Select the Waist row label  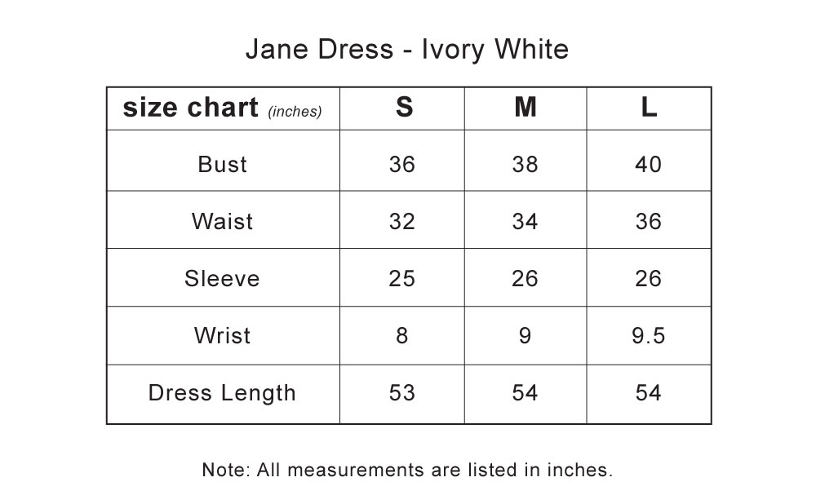[222, 222]
